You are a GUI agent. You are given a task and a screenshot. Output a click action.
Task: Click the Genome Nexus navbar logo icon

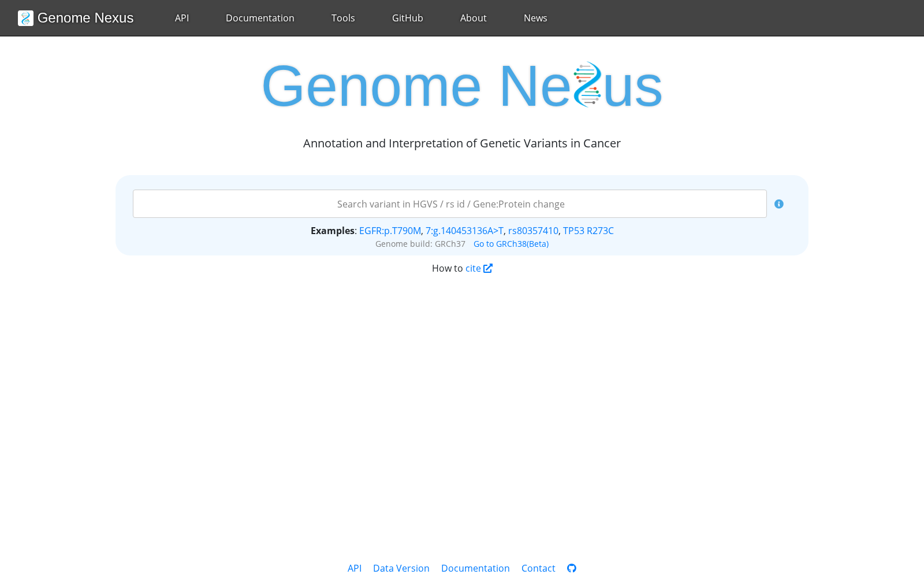tap(25, 18)
